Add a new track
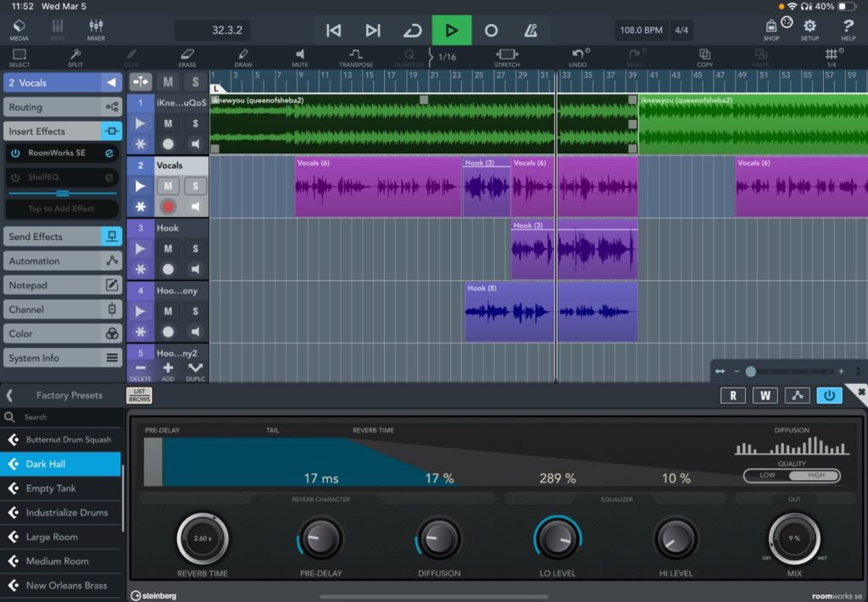 coord(168,371)
